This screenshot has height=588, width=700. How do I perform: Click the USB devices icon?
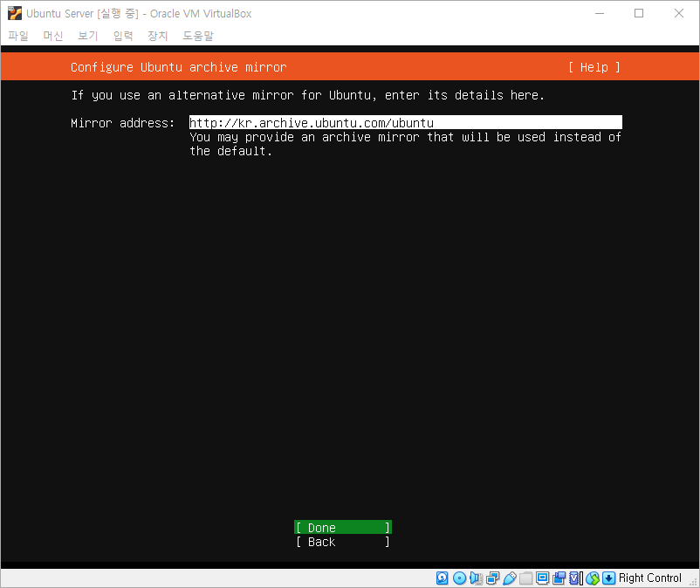click(510, 578)
